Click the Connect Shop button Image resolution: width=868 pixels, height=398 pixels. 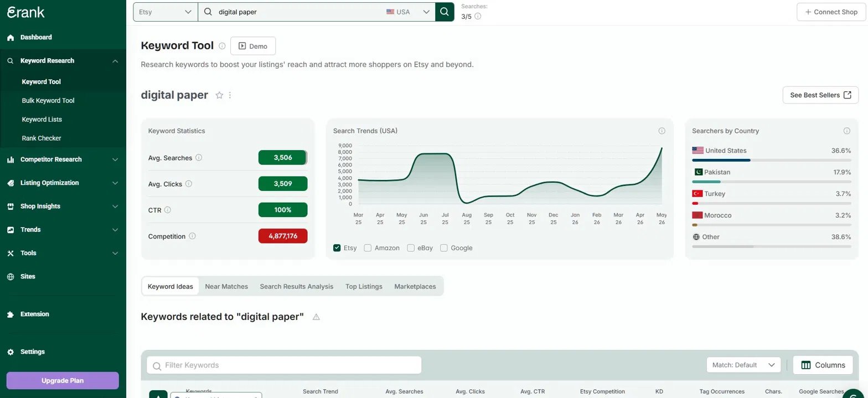831,12
